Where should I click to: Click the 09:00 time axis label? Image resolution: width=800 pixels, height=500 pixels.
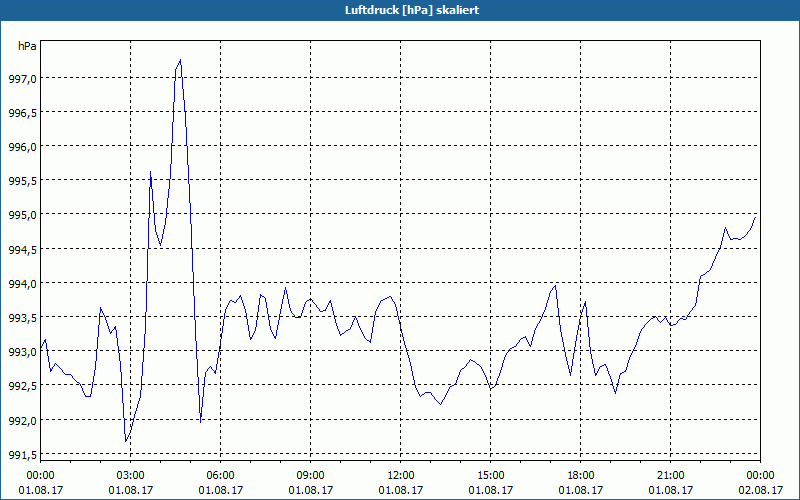[x=310, y=476]
